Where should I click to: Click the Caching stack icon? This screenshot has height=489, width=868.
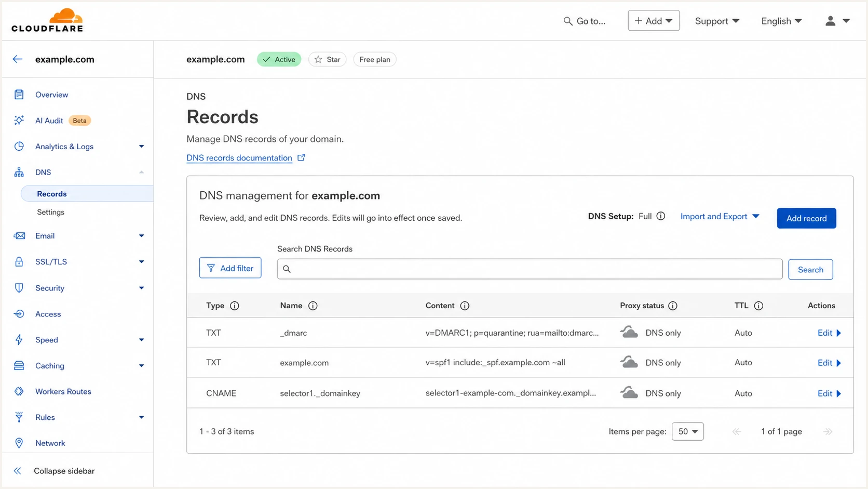(x=19, y=365)
